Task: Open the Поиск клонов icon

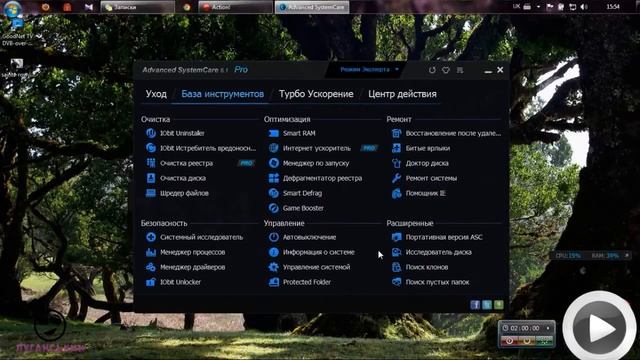Action: tap(396, 267)
